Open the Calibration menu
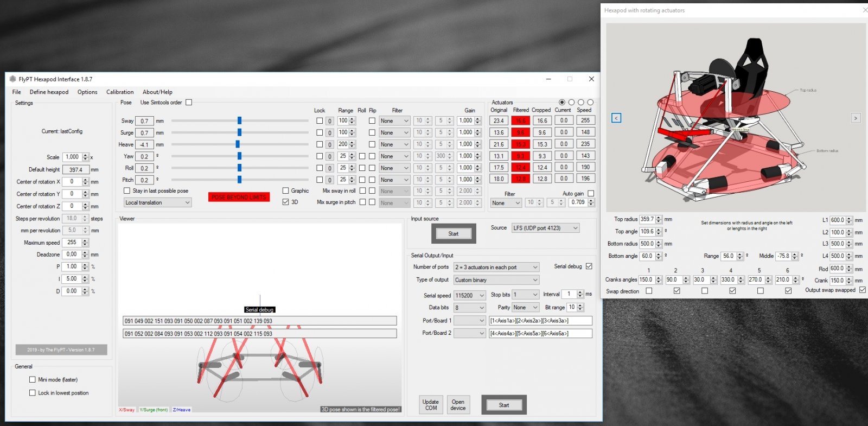Image resolution: width=868 pixels, height=426 pixels. coord(120,92)
